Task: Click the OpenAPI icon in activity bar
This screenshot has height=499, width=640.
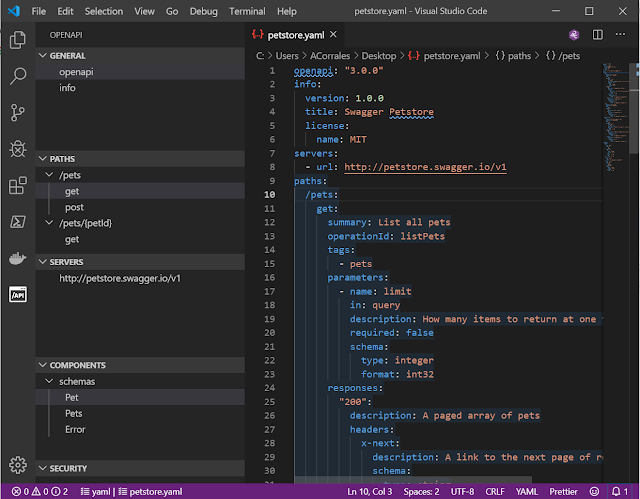Action: 17,295
